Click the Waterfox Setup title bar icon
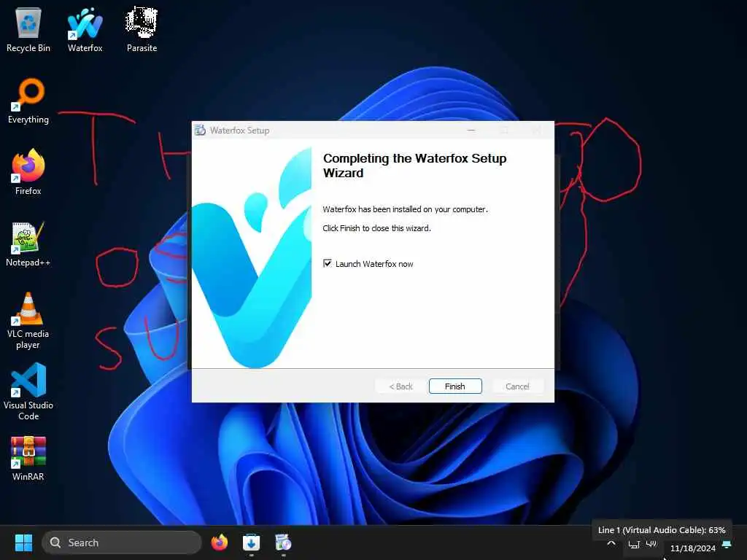The height and width of the screenshot is (560, 747). 200,130
